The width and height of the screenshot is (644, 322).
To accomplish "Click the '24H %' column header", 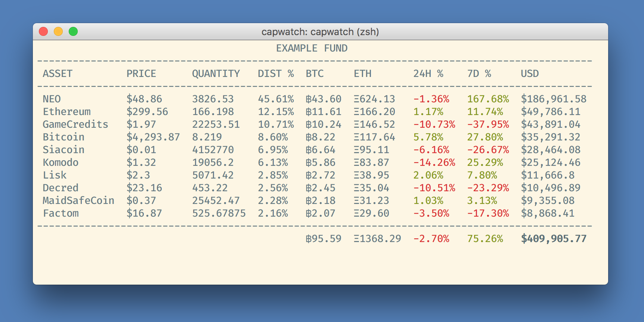I will coord(428,74).
